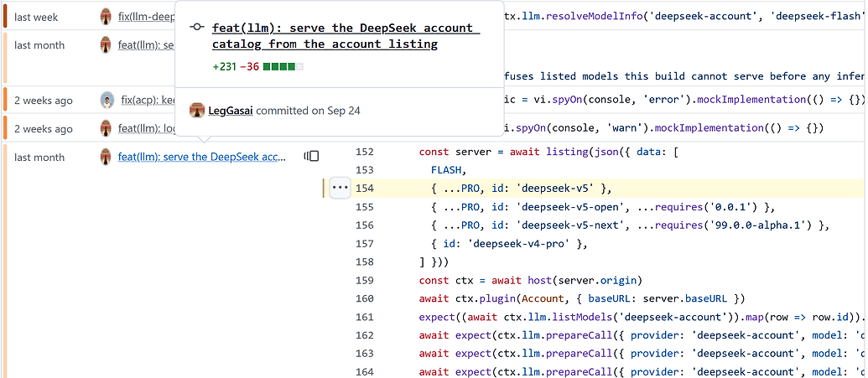Viewport: 868px width, 378px height.
Task: Open the 'feat(llm): log' commit link
Action: tap(146, 129)
